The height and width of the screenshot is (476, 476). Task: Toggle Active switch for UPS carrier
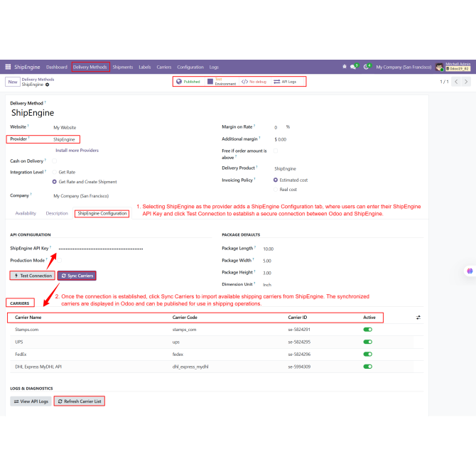coord(367,342)
